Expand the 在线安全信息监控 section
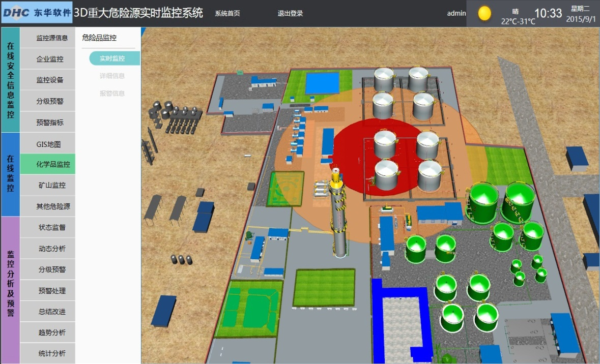Image resolution: width=600 pixels, height=364 pixels. [11, 80]
